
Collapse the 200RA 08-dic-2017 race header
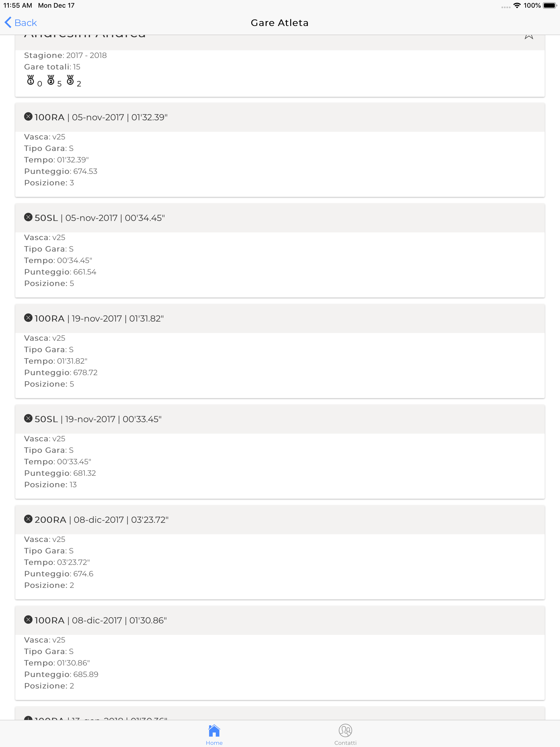click(280, 520)
